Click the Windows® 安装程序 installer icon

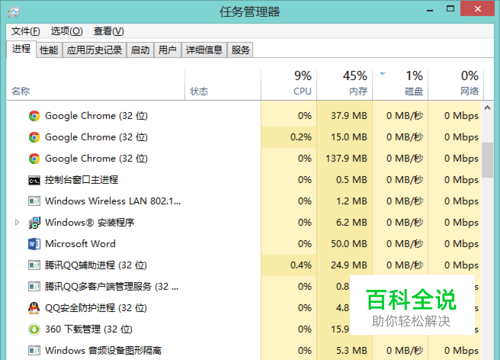coord(34,223)
